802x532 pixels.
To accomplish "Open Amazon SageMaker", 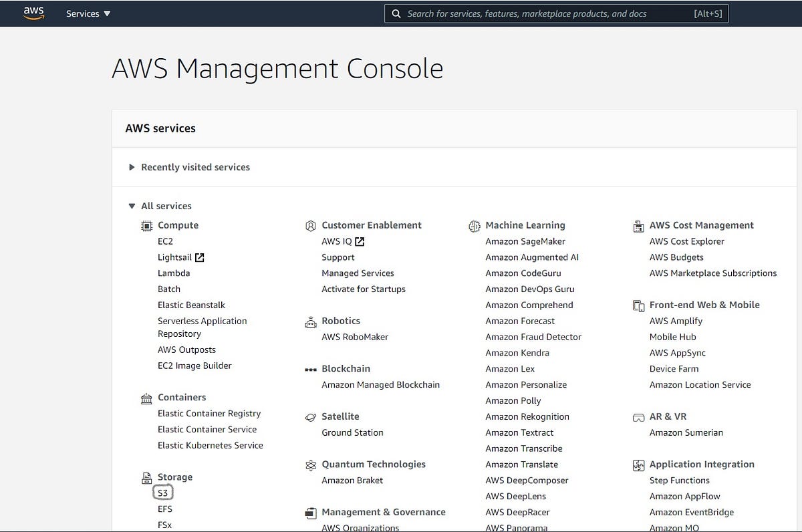I will click(x=525, y=241).
